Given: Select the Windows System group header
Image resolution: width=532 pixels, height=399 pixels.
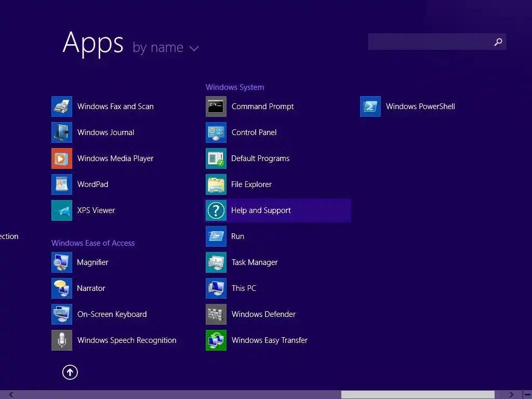Looking at the screenshot, I should click(x=235, y=87).
